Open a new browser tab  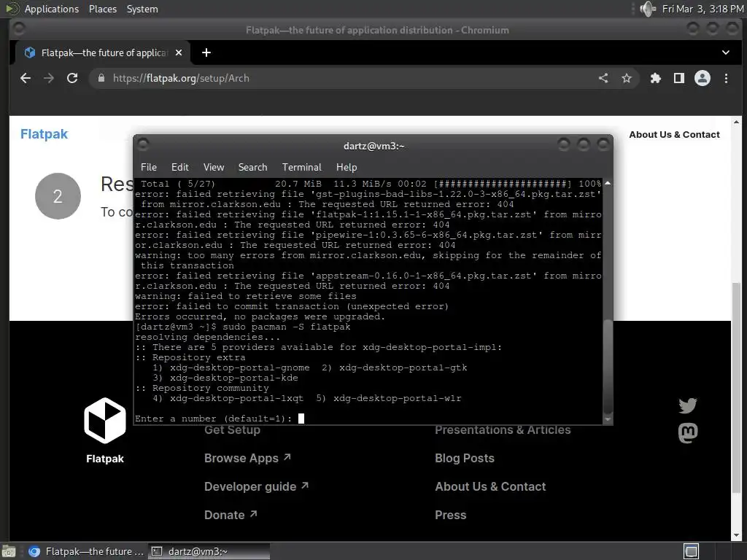coord(206,52)
